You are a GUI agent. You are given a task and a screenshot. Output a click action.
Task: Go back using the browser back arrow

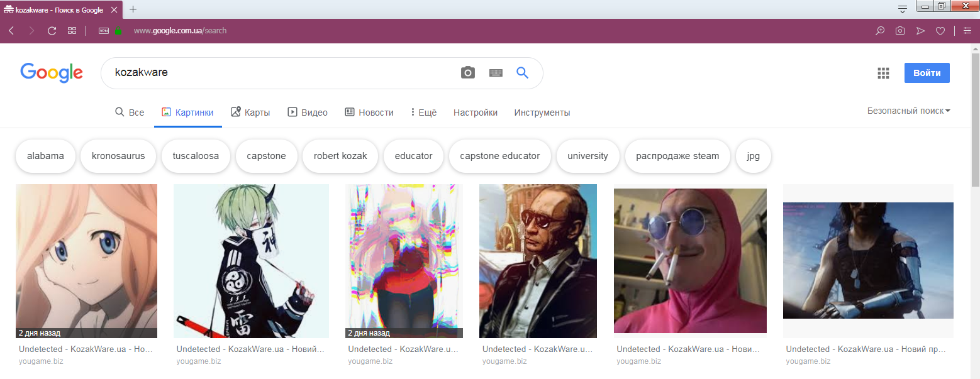[x=11, y=31]
